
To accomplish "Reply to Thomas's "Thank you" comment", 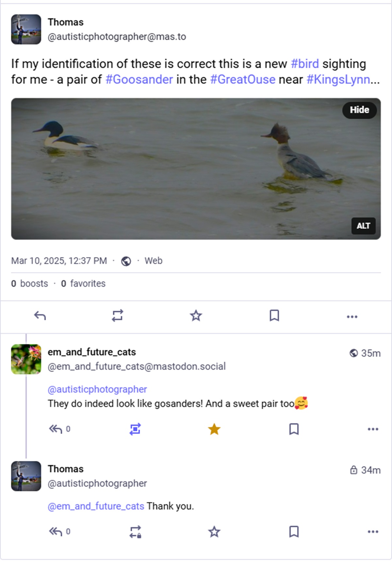I will pos(56,532).
